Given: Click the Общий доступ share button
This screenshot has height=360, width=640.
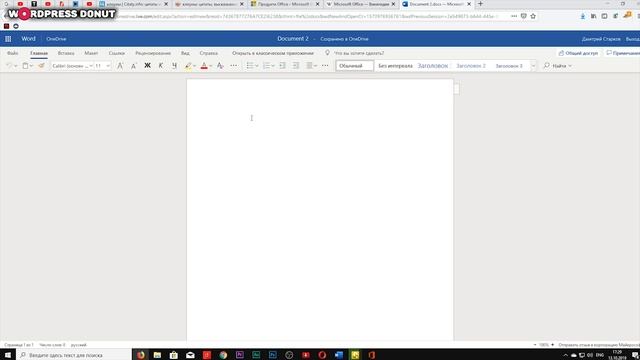Looking at the screenshot, I should pyautogui.click(x=578, y=53).
